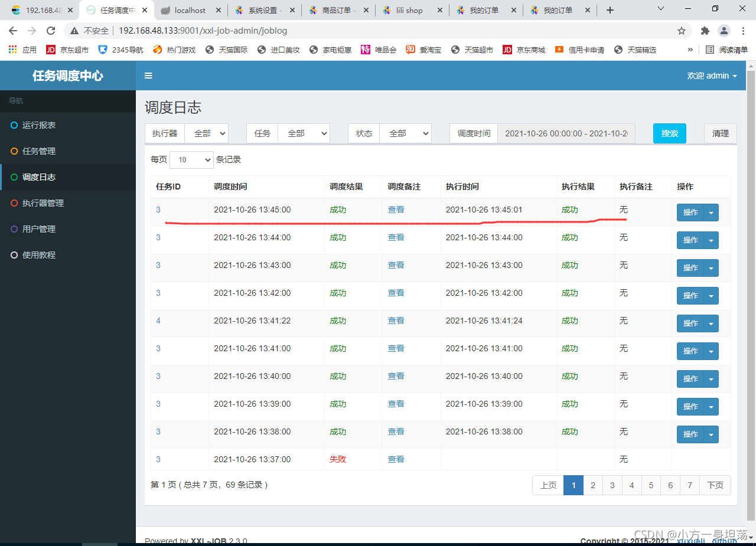Open 使用教程 in sidebar

(68, 255)
